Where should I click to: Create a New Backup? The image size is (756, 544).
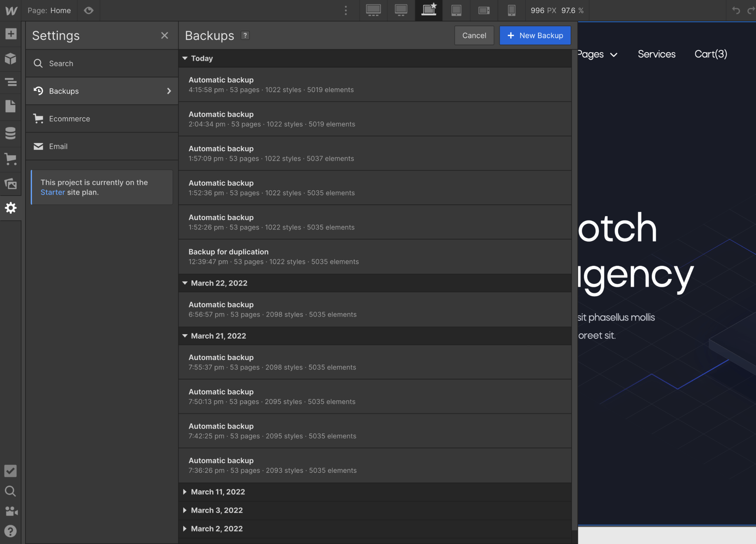click(535, 36)
